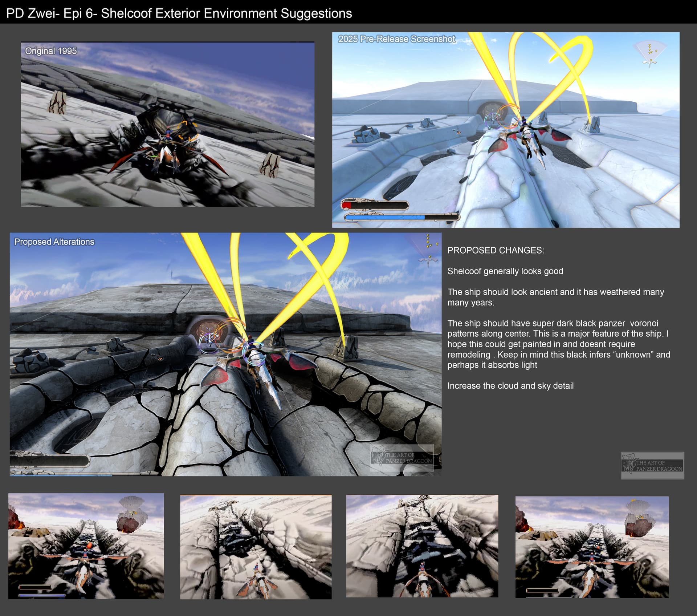Click the first bottom-row reference thumbnail

pyautogui.click(x=86, y=546)
